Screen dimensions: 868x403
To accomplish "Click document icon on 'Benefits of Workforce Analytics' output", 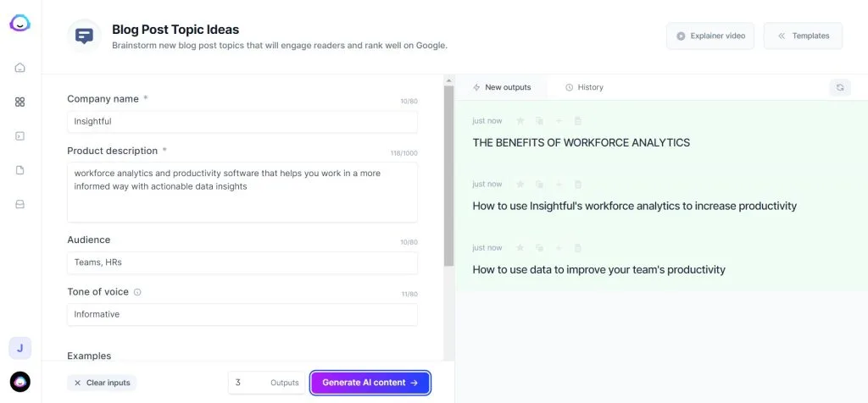I will (578, 120).
